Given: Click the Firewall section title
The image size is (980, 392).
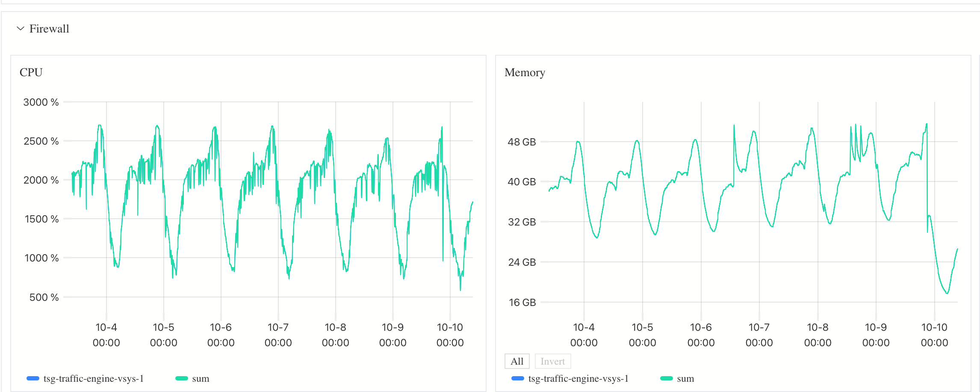Looking at the screenshot, I should (x=49, y=29).
